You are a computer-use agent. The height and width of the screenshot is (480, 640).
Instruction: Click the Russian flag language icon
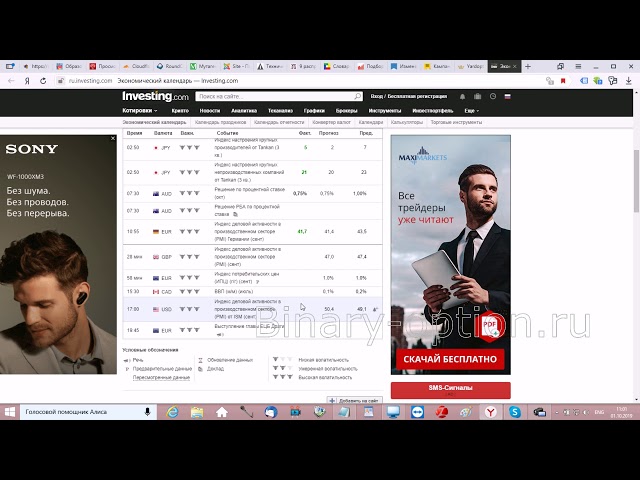(507, 96)
